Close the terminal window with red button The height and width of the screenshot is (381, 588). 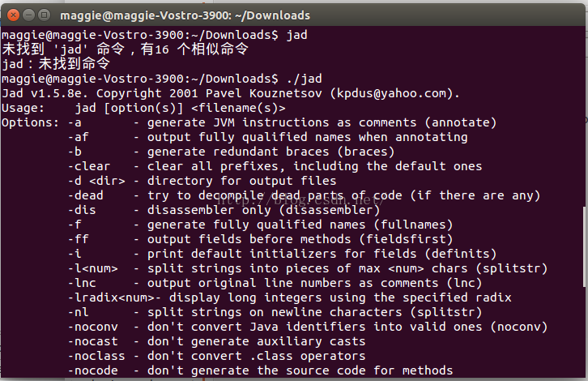pyautogui.click(x=13, y=15)
